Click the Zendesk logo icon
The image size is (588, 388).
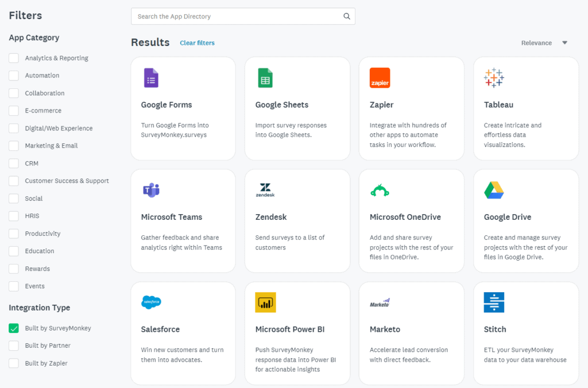(265, 190)
